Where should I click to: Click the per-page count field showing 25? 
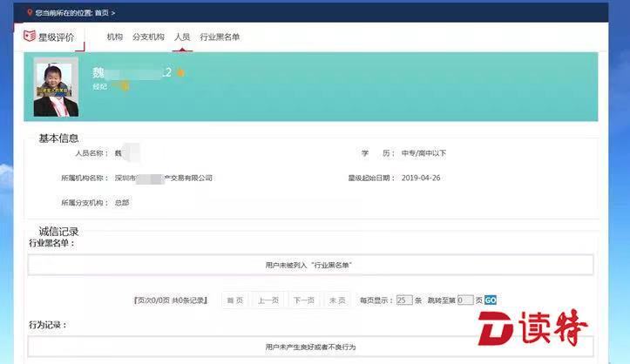point(403,300)
